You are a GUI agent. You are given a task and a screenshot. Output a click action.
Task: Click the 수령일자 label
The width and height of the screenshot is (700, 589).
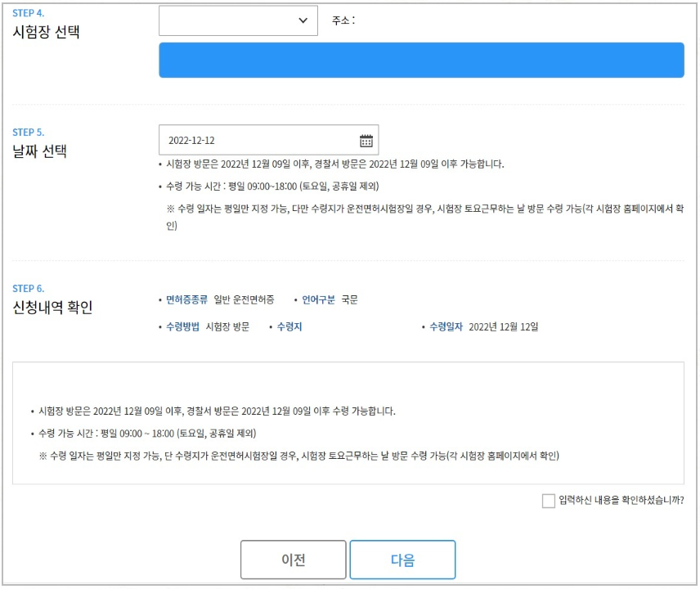(446, 327)
